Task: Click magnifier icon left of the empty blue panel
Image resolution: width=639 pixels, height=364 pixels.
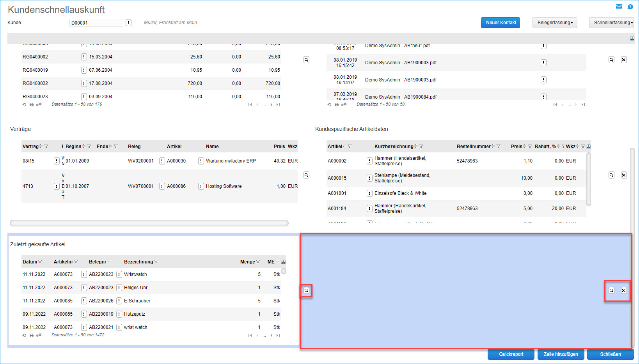Action: (x=307, y=290)
